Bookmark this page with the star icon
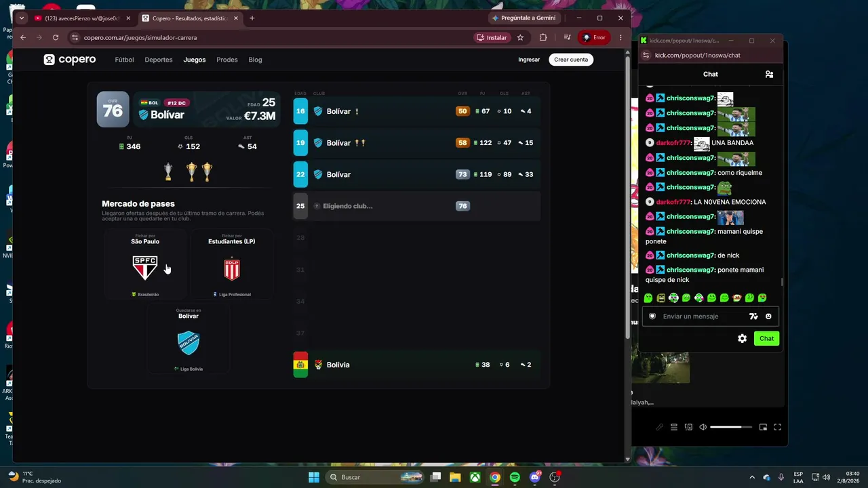Image resolution: width=868 pixels, height=488 pixels. click(x=520, y=37)
